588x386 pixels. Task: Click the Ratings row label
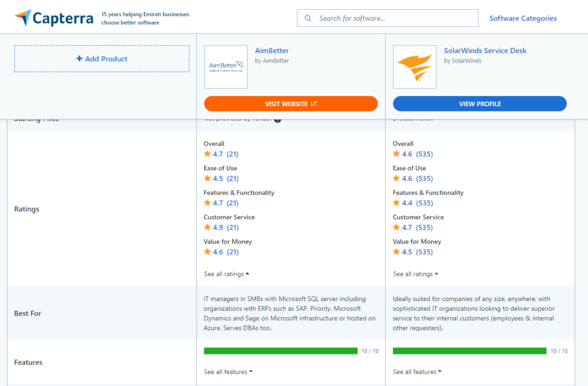(x=26, y=209)
